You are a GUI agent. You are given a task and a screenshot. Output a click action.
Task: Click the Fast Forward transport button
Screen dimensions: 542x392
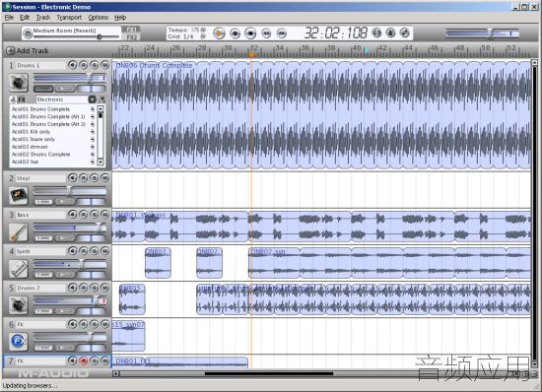pyautogui.click(x=282, y=33)
